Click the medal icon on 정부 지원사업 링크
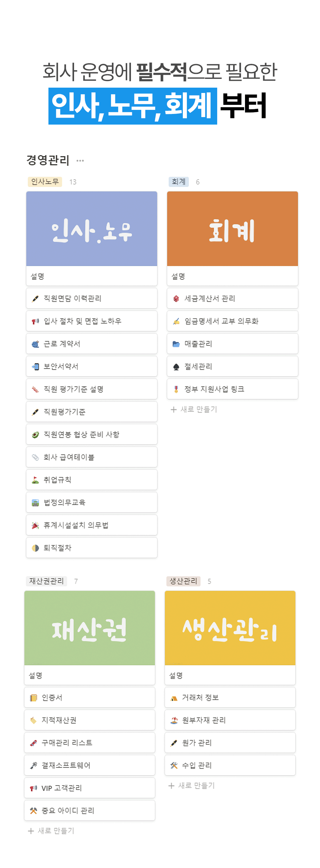Image resolution: width=320 pixels, height=868 pixels. [176, 389]
